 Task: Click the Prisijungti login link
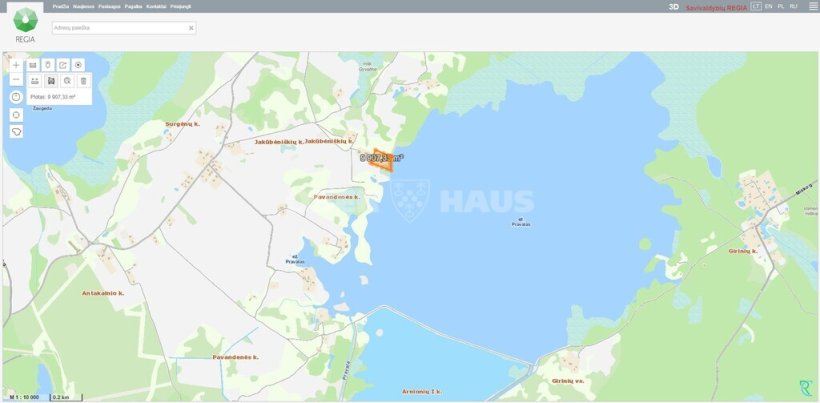coord(181,6)
